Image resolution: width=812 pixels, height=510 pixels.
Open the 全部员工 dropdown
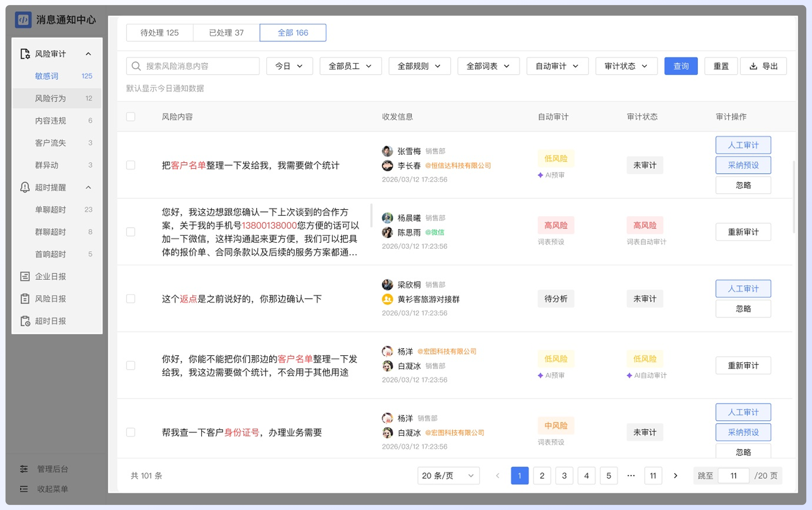(x=351, y=66)
